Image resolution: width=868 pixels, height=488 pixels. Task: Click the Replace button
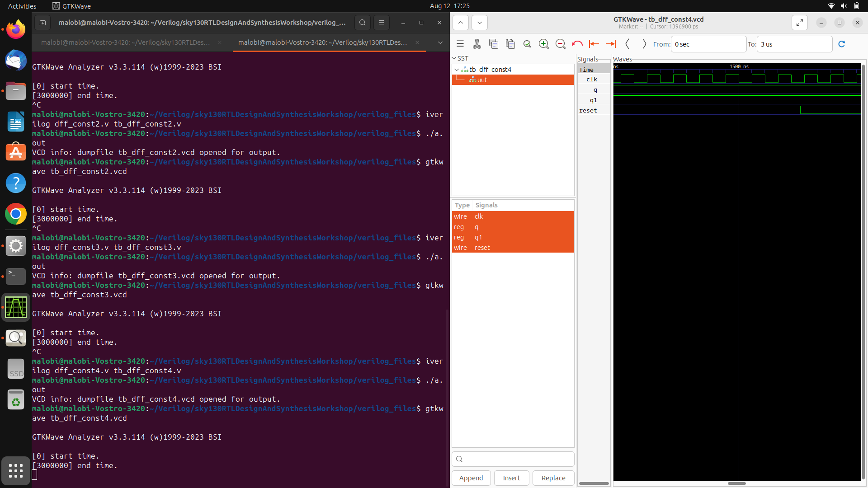(553, 478)
